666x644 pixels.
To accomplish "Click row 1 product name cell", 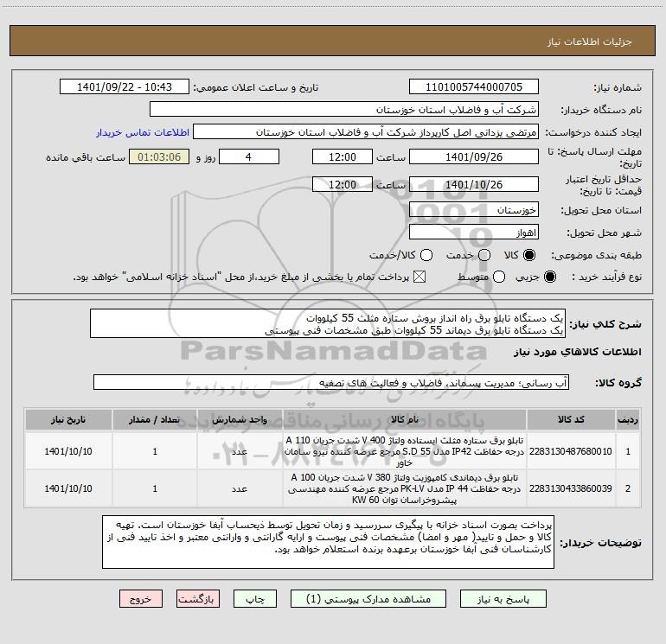I will pyautogui.click(x=405, y=451).
